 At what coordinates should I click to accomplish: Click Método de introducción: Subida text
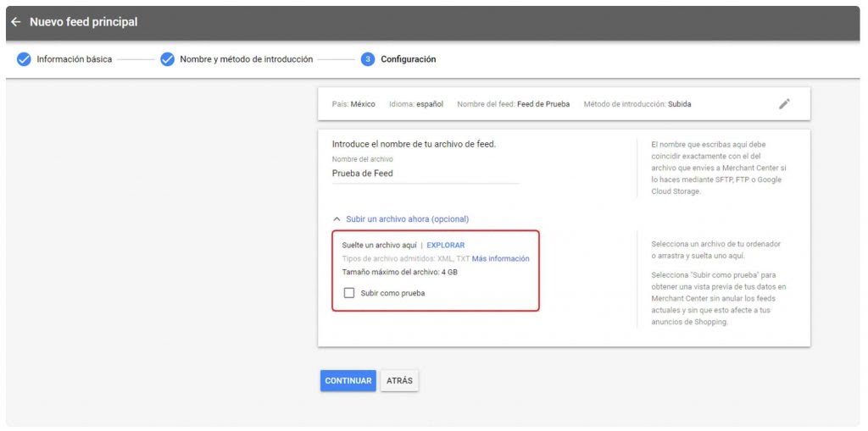pyautogui.click(x=637, y=104)
